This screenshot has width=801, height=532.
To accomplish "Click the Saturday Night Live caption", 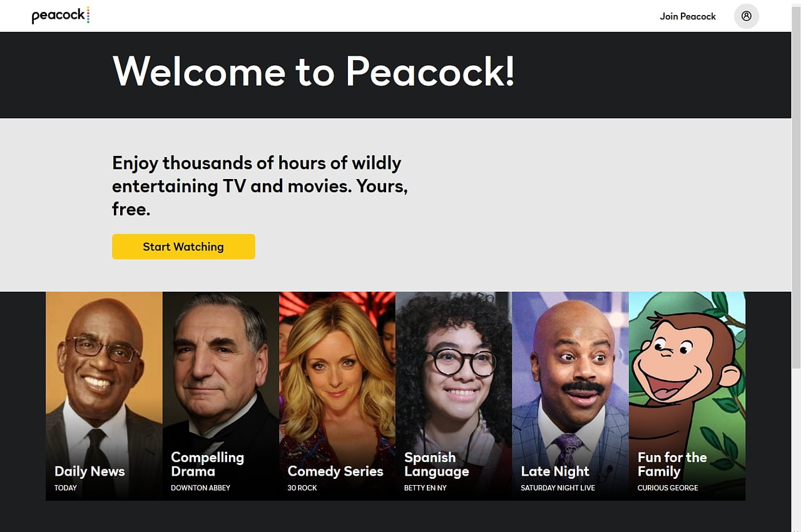I will point(558,488).
